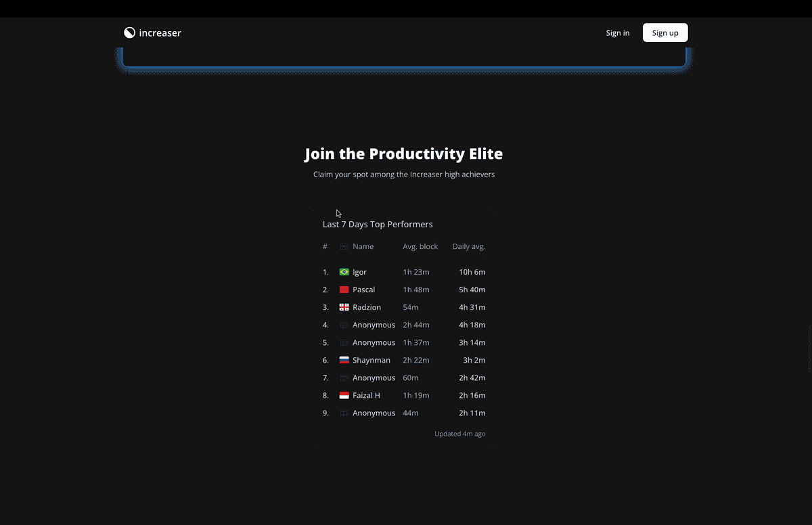The image size is (812, 525).
Task: Select Igor's name in the leaderboard
Action: pos(359,272)
